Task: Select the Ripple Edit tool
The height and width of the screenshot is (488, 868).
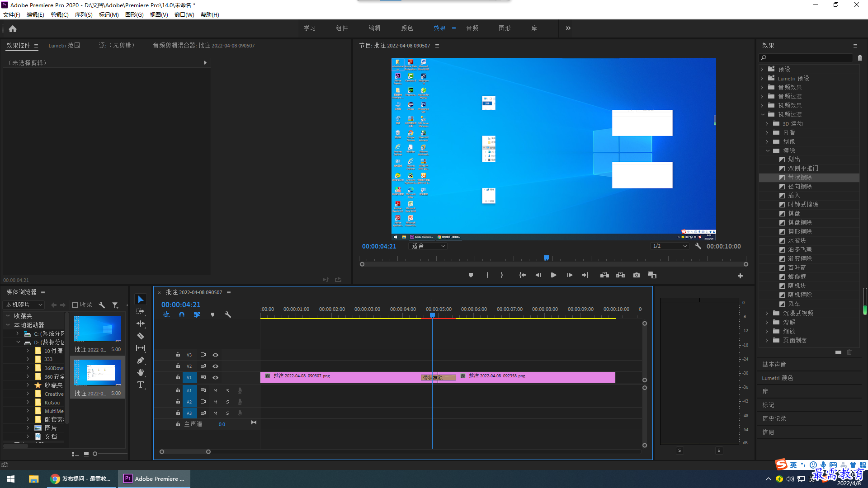Action: click(141, 324)
